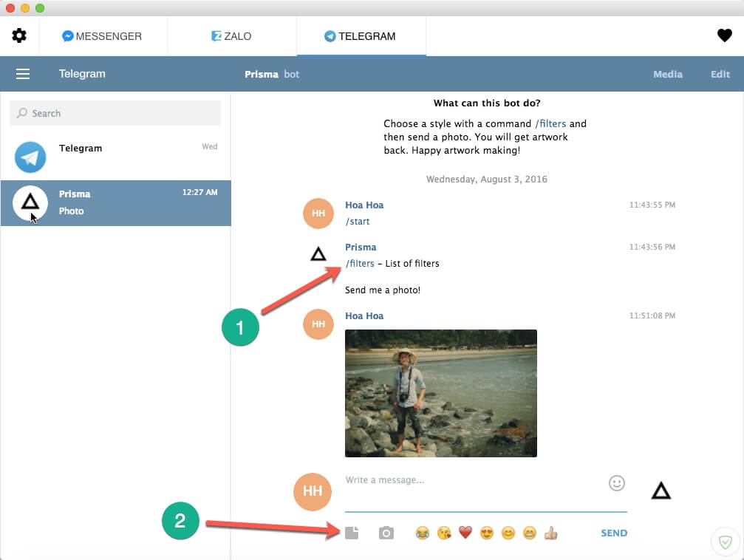The image size is (744, 560).
Task: Open Hoa Hoa name above the photo
Action: [364, 315]
